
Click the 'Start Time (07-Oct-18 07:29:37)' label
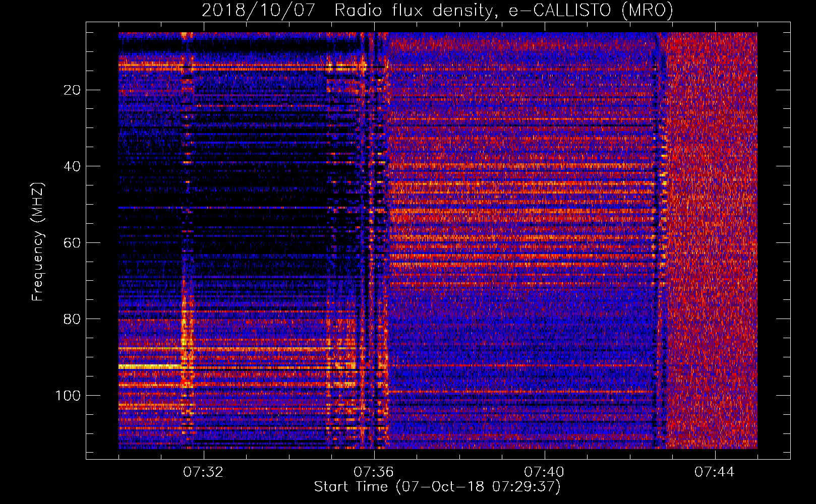click(437, 487)
